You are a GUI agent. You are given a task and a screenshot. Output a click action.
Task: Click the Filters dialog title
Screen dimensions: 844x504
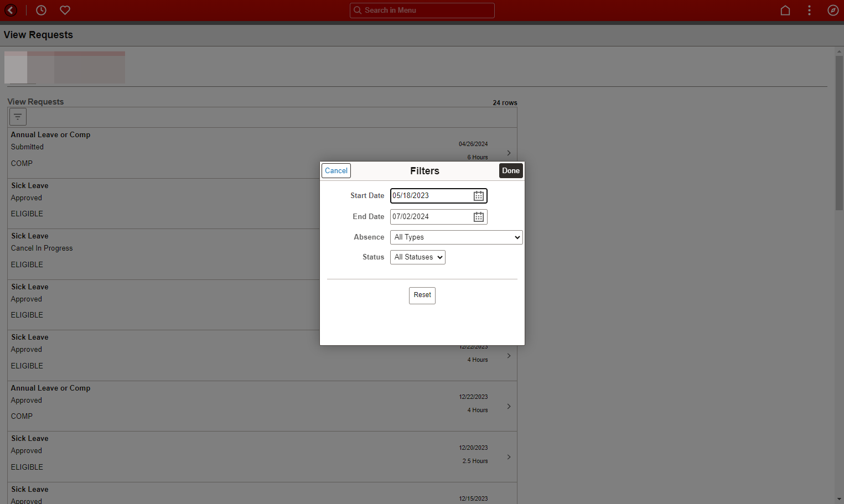pos(424,171)
